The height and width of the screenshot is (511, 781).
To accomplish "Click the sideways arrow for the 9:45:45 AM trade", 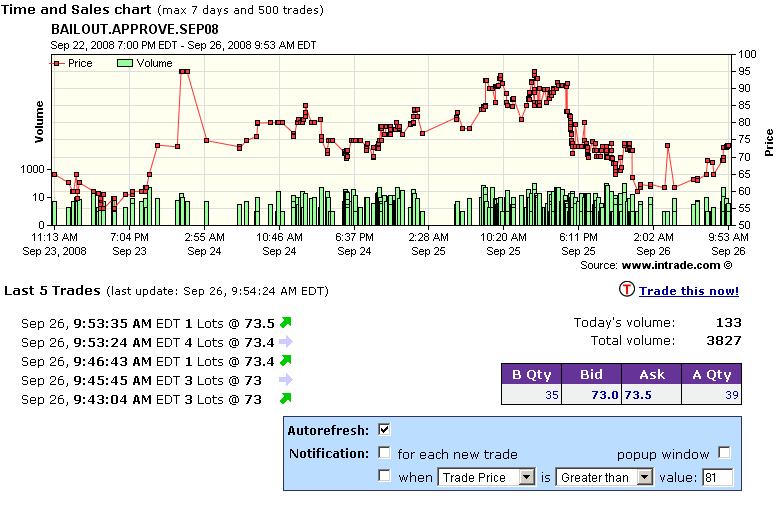I will (285, 380).
